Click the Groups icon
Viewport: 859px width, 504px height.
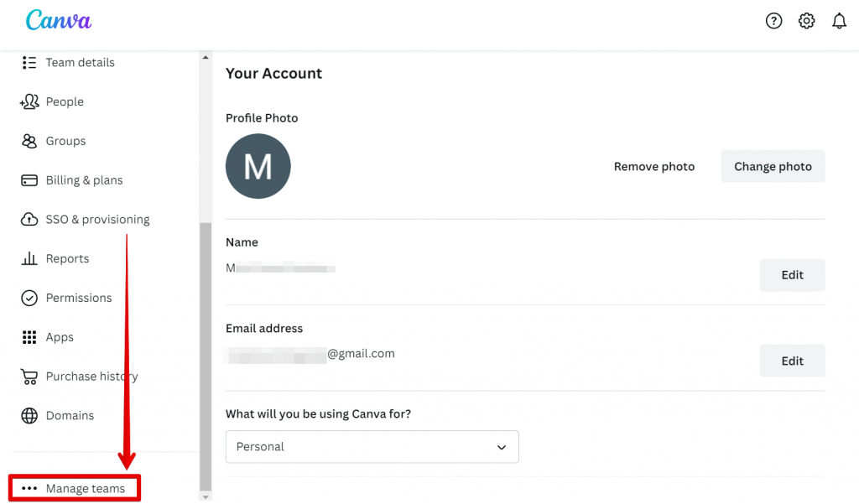29,141
